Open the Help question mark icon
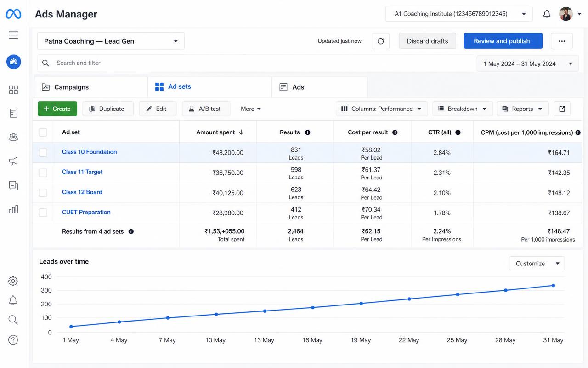This screenshot has height=368, width=588. 13,340
